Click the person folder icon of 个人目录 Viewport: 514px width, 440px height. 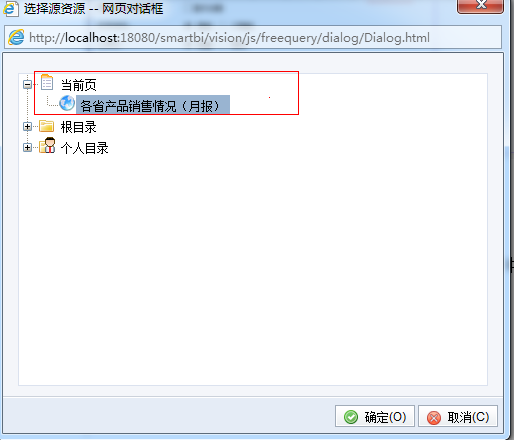[47, 145]
